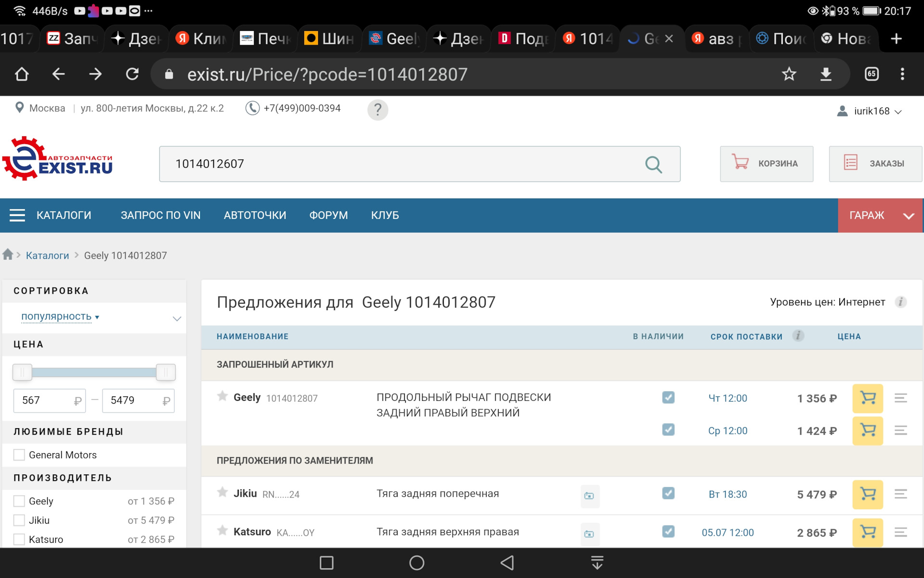
Task: Open ЗАКАЗЫ orders button
Action: point(875,164)
